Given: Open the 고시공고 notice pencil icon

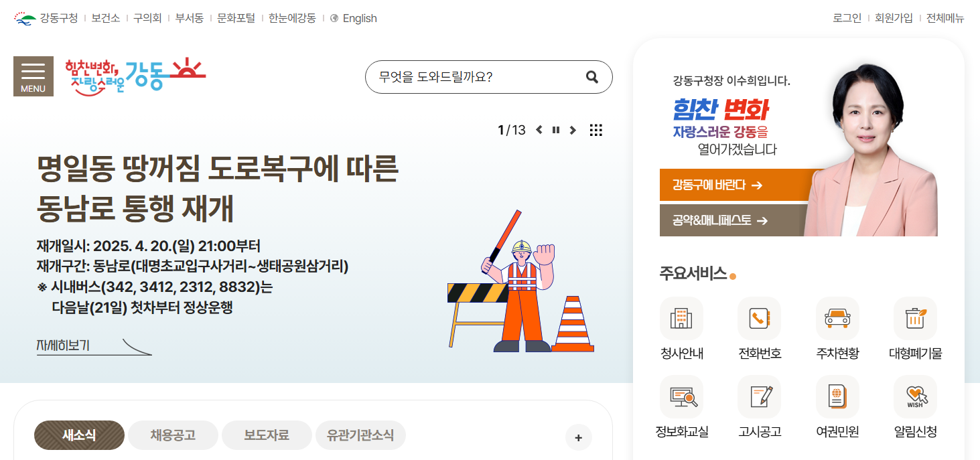Looking at the screenshot, I should pyautogui.click(x=760, y=396).
